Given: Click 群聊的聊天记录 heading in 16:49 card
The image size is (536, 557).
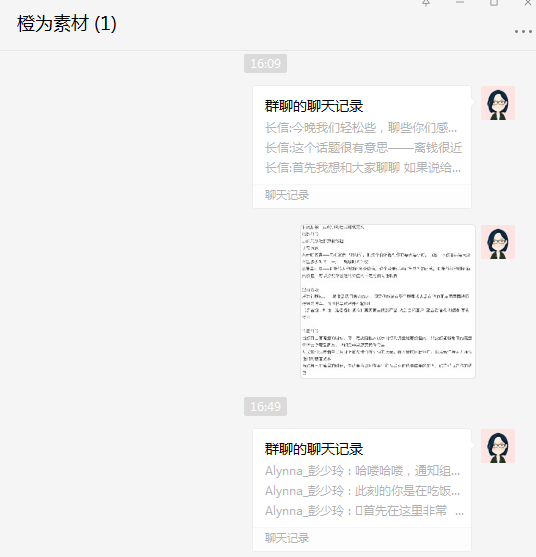Looking at the screenshot, I should tap(314, 449).
